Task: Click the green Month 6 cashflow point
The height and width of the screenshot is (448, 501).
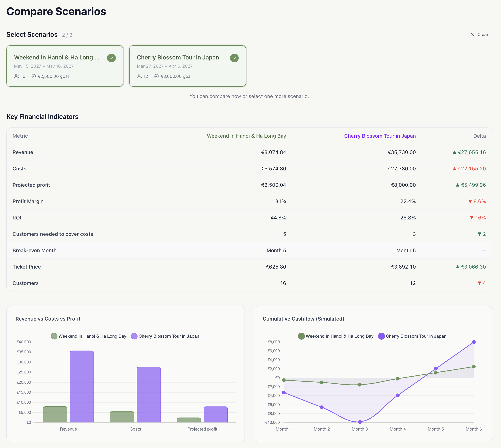Action: [x=474, y=367]
